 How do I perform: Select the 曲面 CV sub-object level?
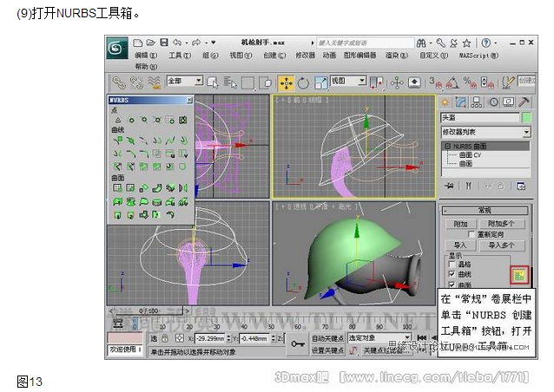pyautogui.click(x=470, y=155)
